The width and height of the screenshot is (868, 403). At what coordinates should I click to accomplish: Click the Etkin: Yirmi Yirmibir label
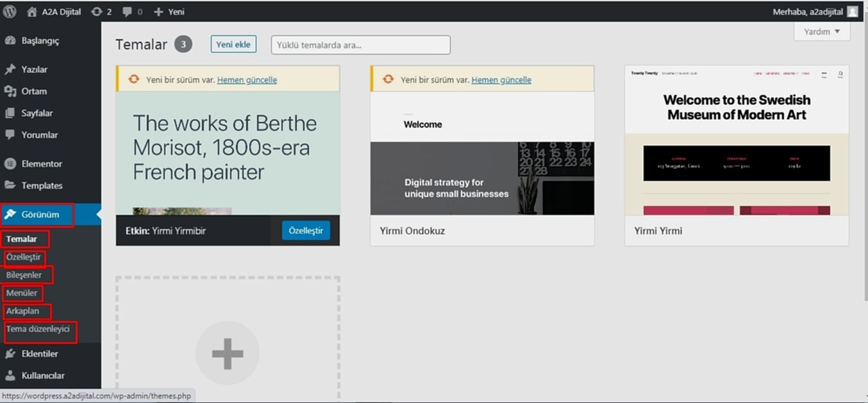coord(165,230)
